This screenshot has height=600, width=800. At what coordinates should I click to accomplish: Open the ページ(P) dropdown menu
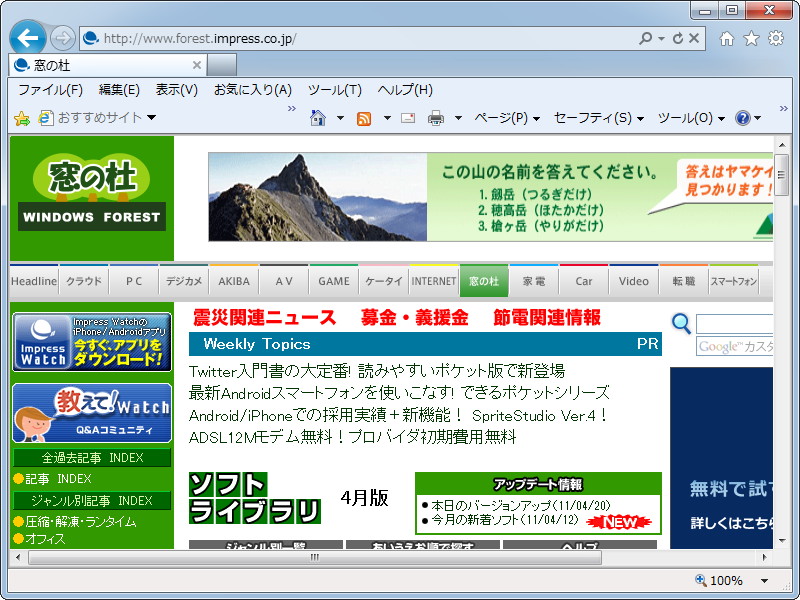pyautogui.click(x=507, y=118)
